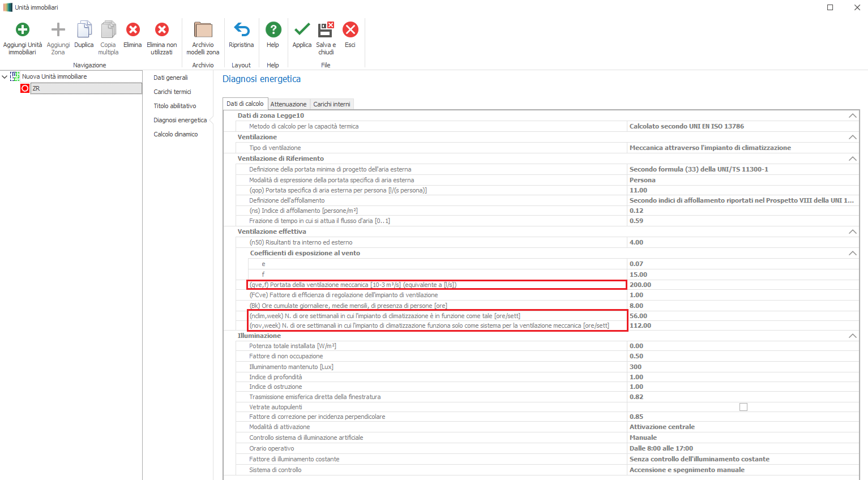Click the Aggiungi Unità immobiliari icon

pos(23,30)
